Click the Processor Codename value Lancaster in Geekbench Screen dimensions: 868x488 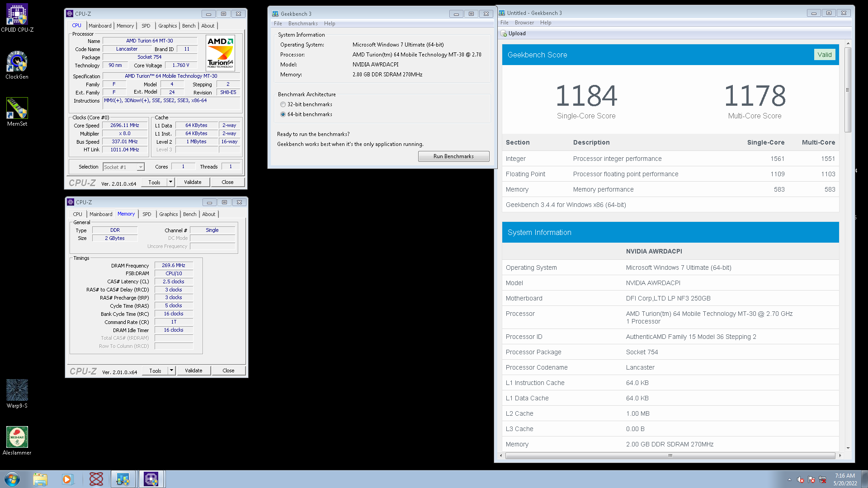(640, 367)
